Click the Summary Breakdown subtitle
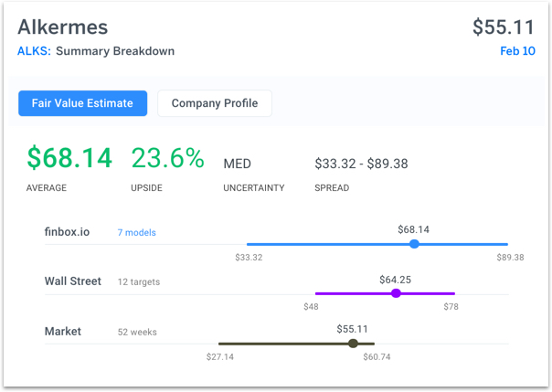552x392 pixels. 115,51
